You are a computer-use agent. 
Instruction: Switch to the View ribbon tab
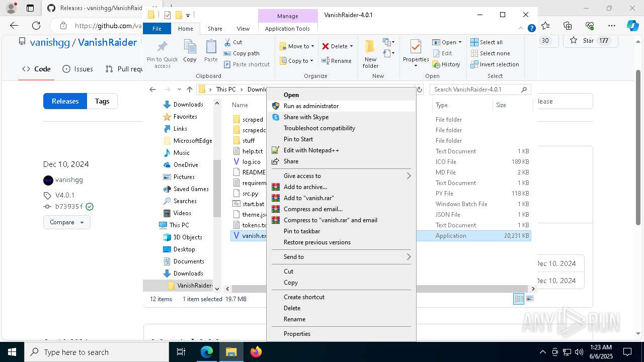coord(243,29)
